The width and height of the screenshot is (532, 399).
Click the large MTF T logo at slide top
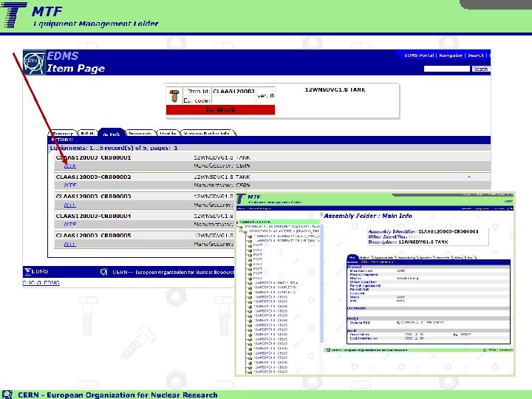coord(13,15)
